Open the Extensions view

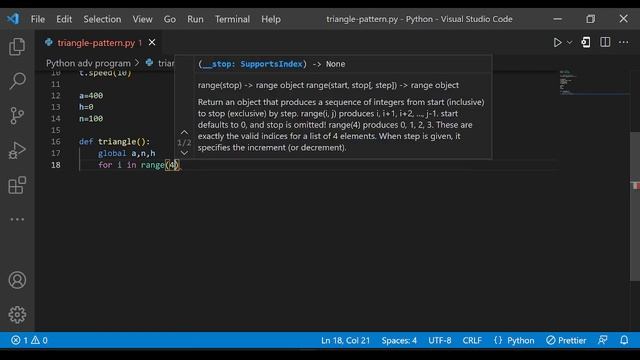(x=17, y=185)
